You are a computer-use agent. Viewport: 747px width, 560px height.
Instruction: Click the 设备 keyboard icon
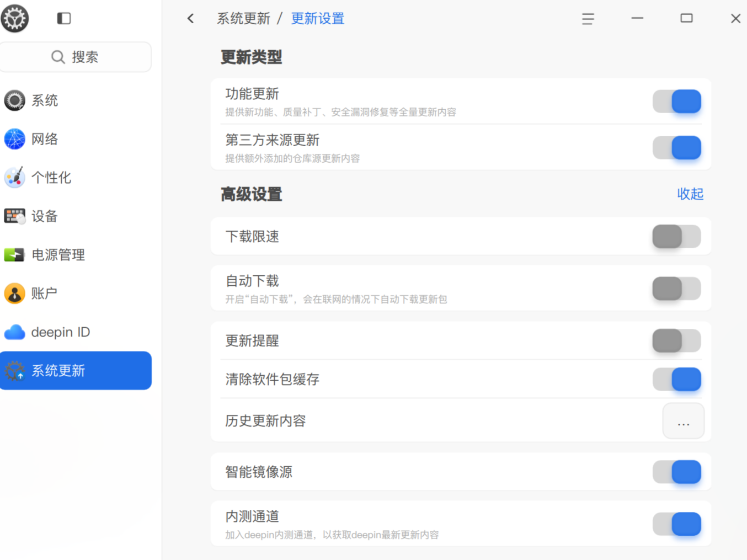click(x=14, y=216)
